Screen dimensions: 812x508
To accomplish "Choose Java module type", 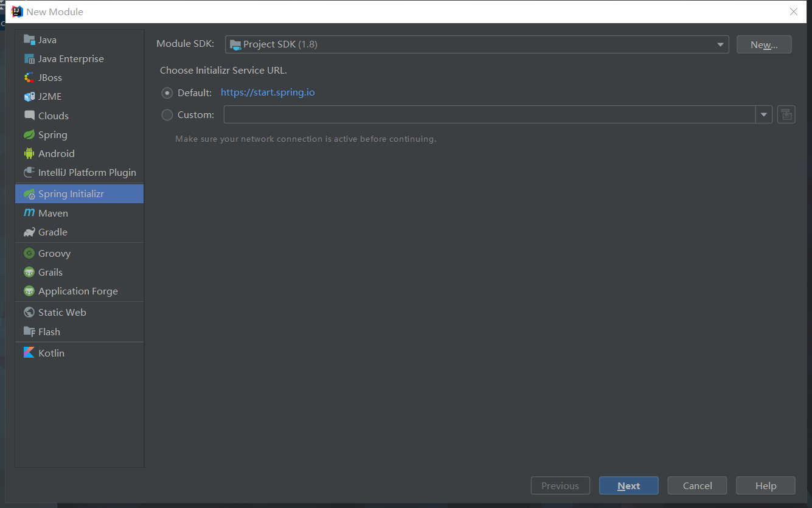I will click(80, 40).
